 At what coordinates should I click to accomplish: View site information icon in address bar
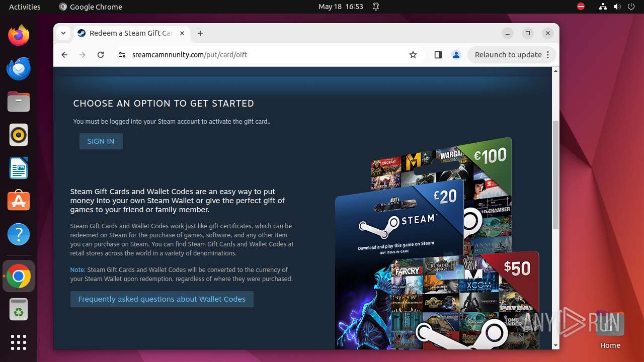click(x=122, y=55)
